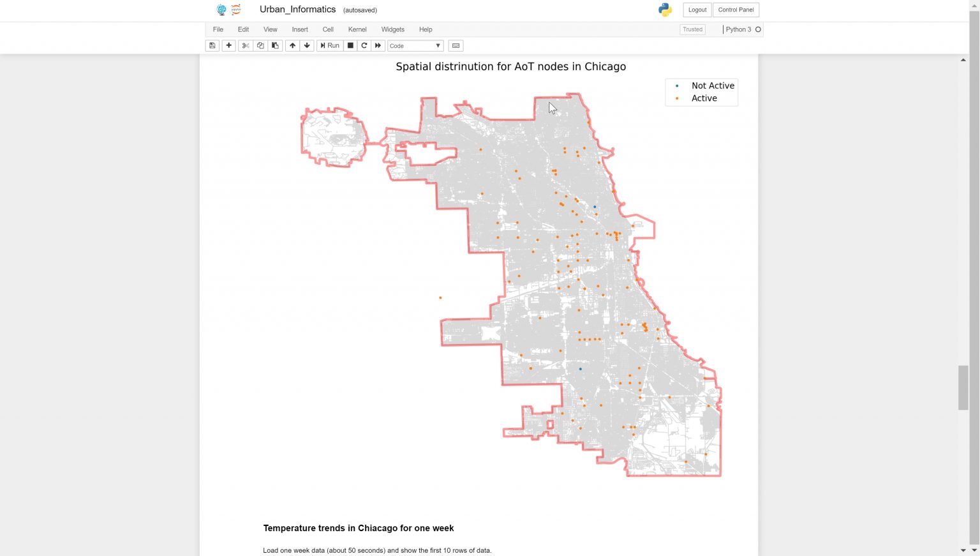Screen dimensions: 980x556
Task: Restart the kernel
Action: [x=364, y=45]
